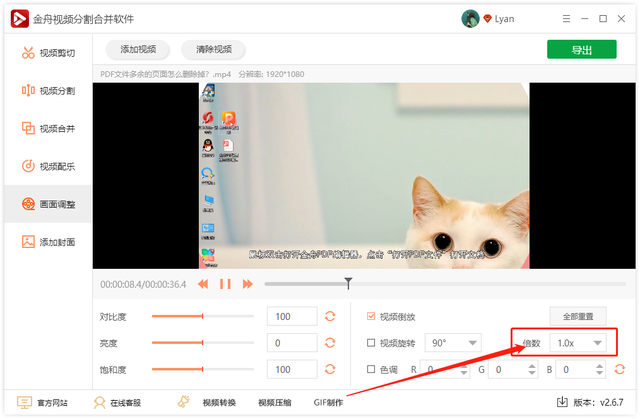Click the saturation value field showing 100
640x419 pixels.
pyautogui.click(x=292, y=369)
